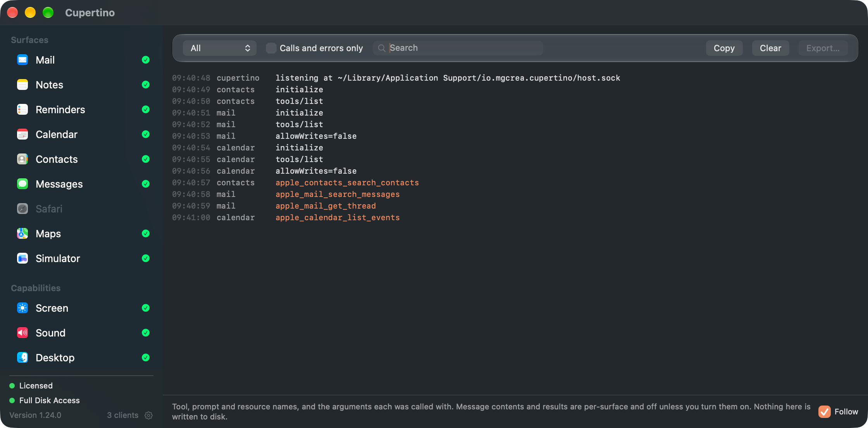Click the Contacts app icon
Screen dimensions: 868x428
coord(22,159)
